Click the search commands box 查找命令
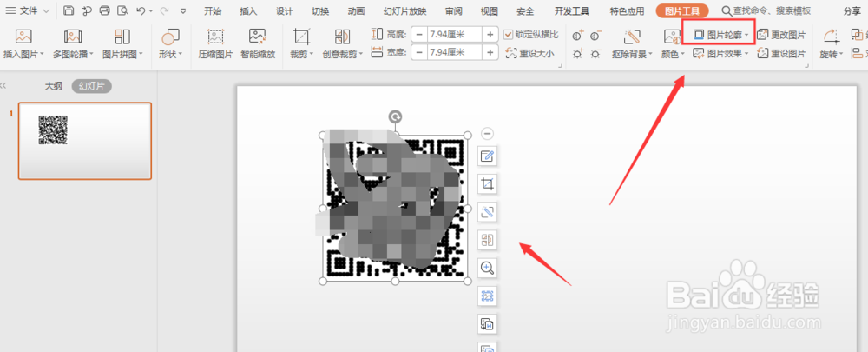The width and height of the screenshot is (868, 352). tap(765, 11)
